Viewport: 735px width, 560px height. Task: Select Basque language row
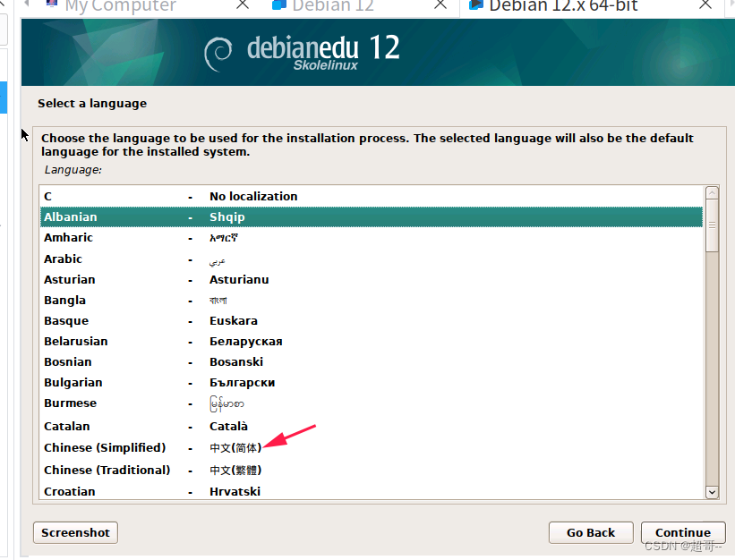click(372, 321)
